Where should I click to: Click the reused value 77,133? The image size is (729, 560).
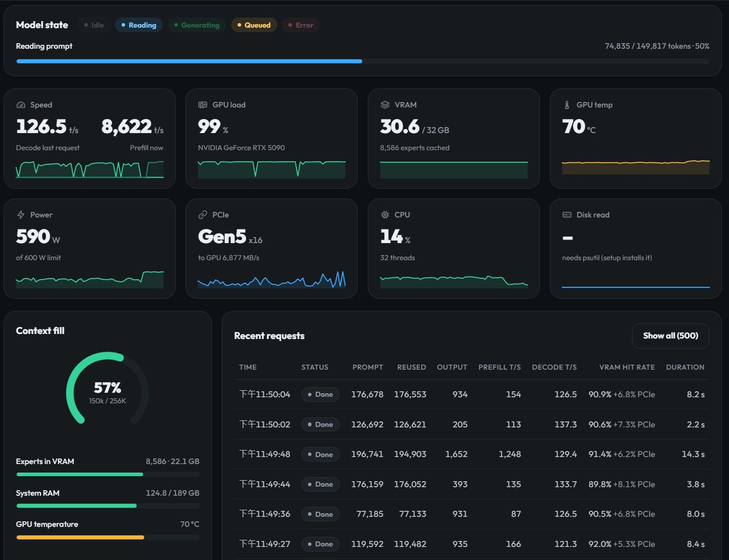(412, 514)
